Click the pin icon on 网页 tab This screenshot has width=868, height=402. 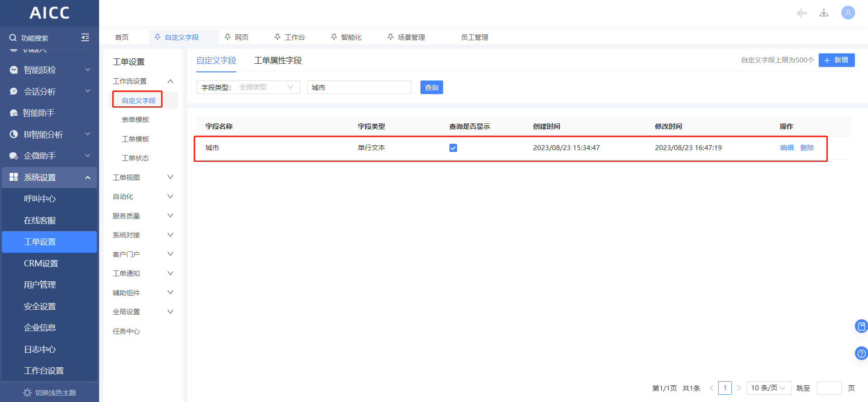pos(228,37)
